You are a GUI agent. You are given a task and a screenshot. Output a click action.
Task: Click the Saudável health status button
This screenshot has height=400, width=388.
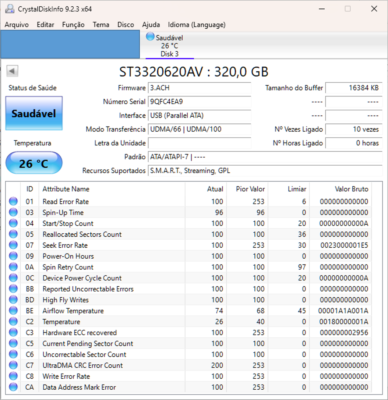(34, 113)
